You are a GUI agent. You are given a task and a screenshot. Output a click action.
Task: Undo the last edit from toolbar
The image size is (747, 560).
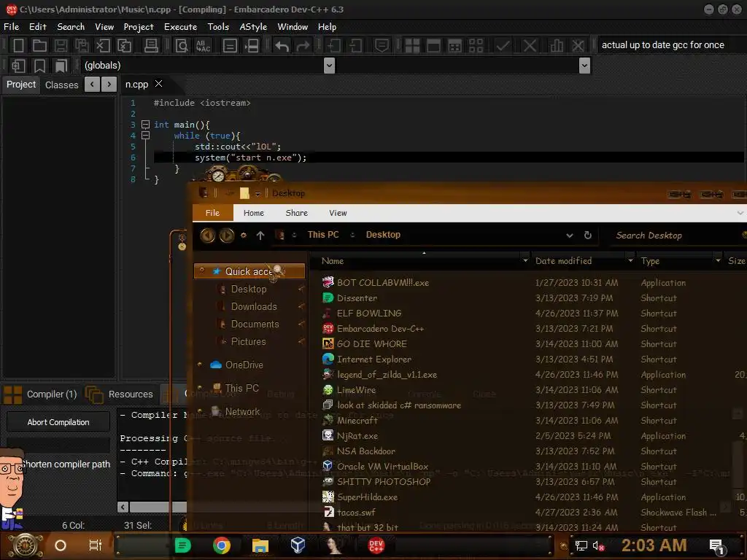[282, 46]
